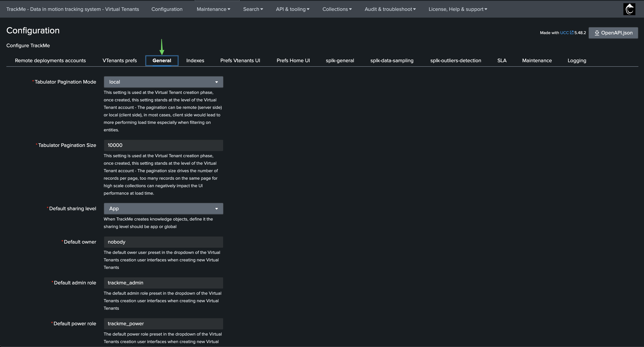Screen dimensions: 644x347
Task: Click the Default owner input field
Action: [x=163, y=242]
